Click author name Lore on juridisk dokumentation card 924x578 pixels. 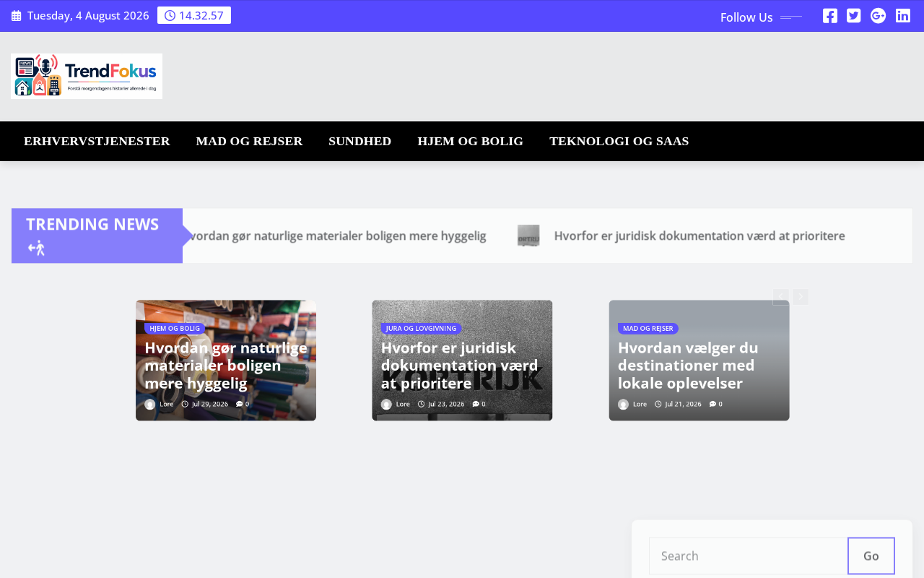coord(403,404)
